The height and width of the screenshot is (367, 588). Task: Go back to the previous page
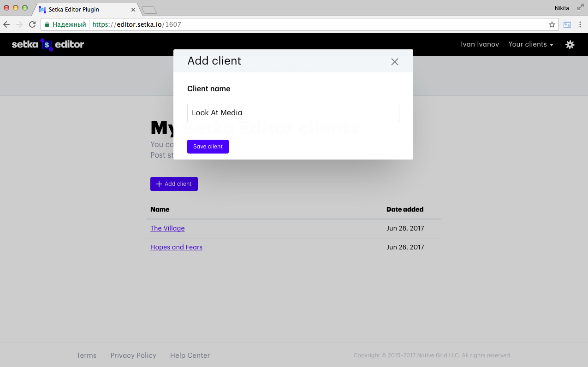[6, 24]
